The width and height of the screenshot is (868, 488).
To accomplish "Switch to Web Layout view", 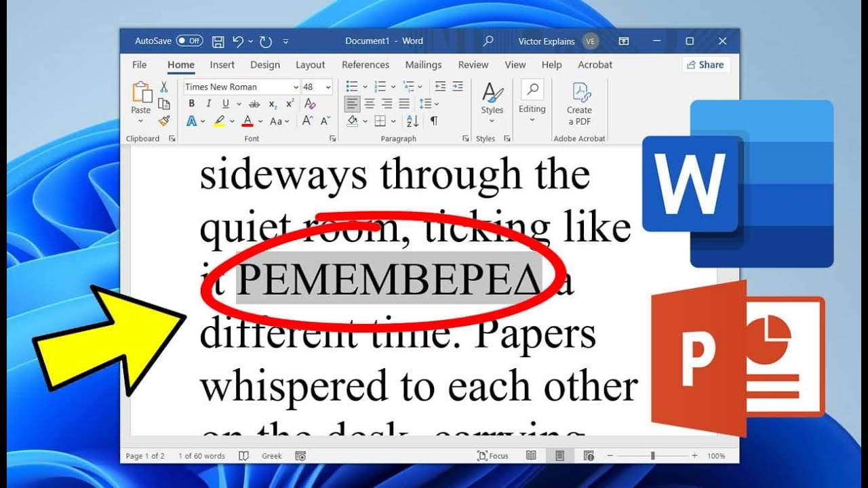I will coord(589,456).
